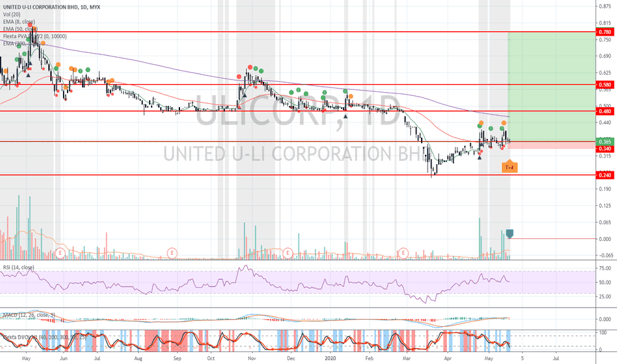Click the Dec label on time axis
The image size is (617, 364).
click(x=291, y=359)
